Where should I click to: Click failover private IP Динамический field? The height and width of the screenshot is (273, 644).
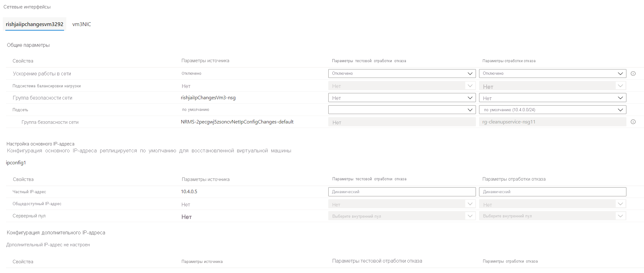553,192
